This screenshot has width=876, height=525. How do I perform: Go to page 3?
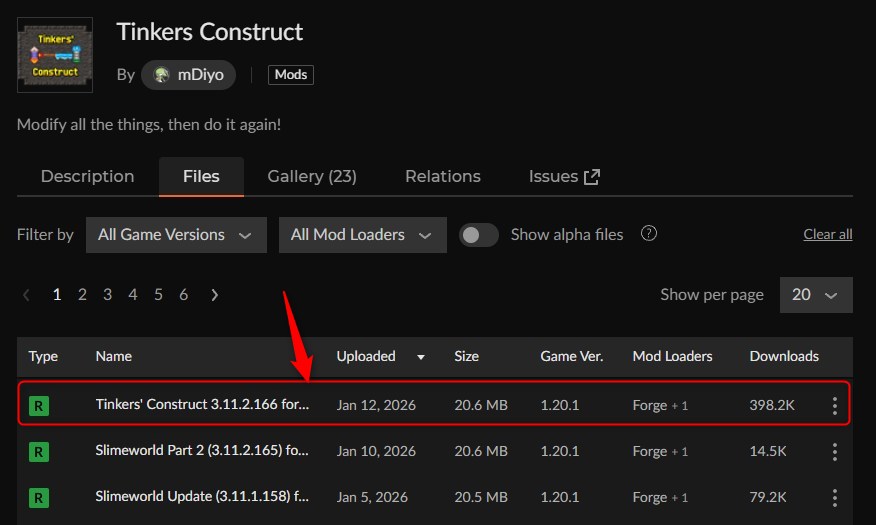(107, 295)
